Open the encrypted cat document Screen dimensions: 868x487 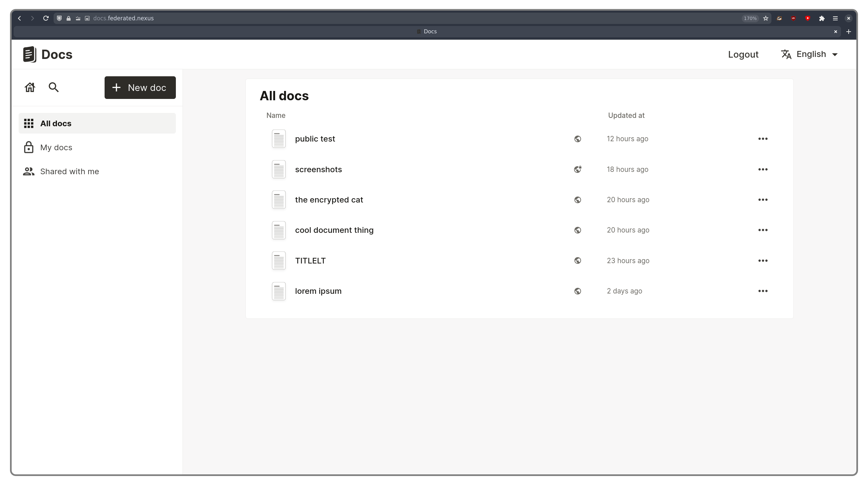tap(329, 200)
